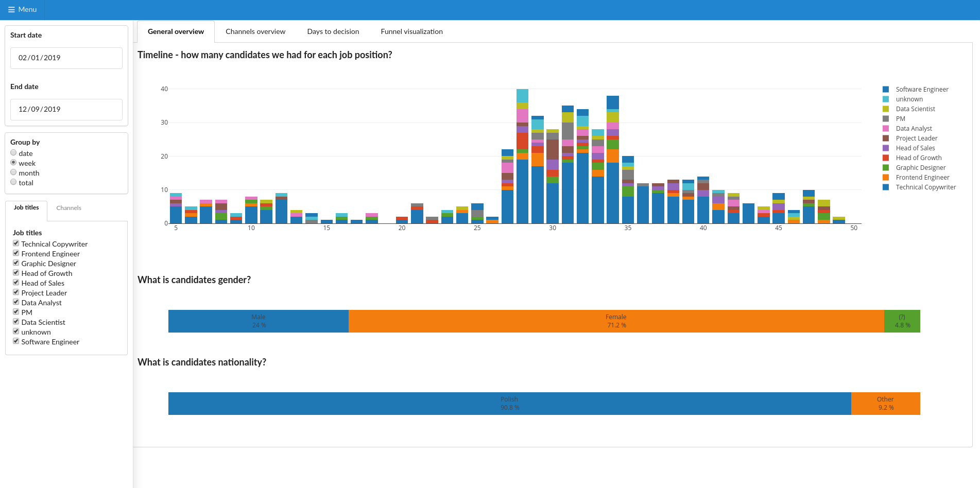This screenshot has height=488, width=980.
Task: Uncheck Software Engineer checkbox
Action: pyautogui.click(x=16, y=341)
